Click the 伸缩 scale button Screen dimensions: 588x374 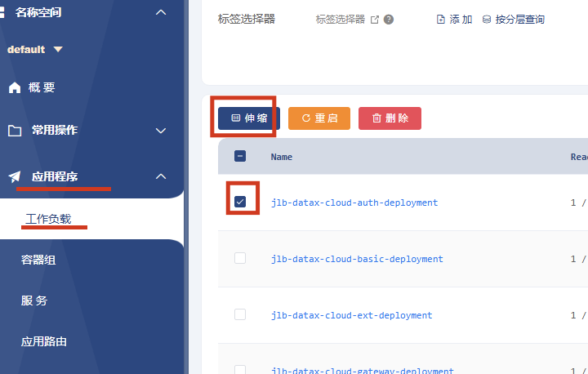[248, 118]
